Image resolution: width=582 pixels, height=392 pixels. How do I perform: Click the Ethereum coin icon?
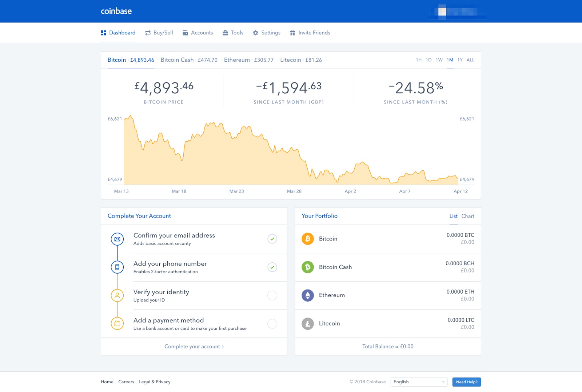click(308, 295)
